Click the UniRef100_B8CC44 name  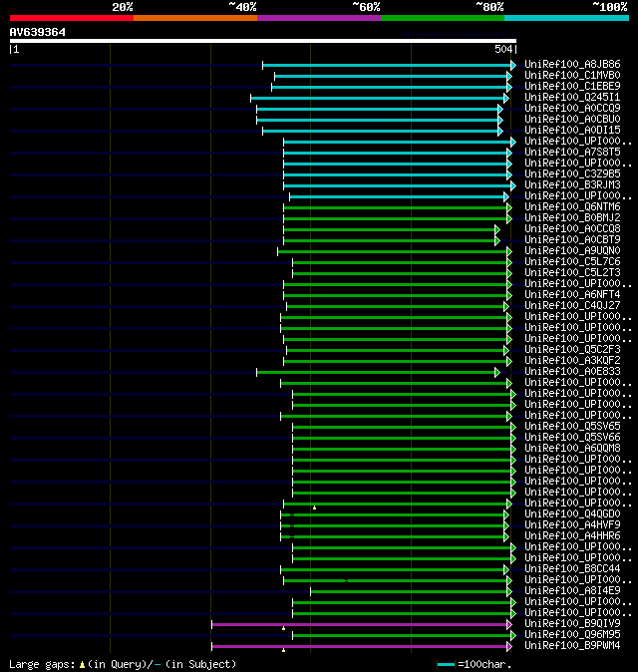(572, 569)
